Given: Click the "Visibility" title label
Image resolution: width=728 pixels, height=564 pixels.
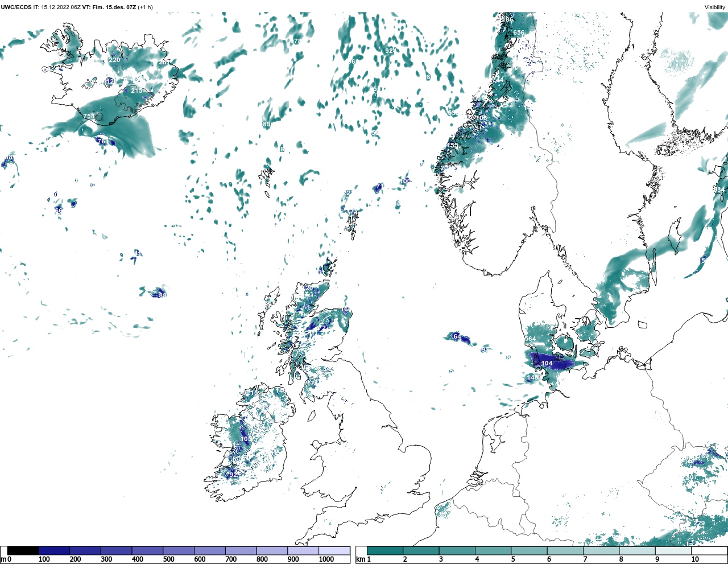Looking at the screenshot, I should tap(715, 7).
